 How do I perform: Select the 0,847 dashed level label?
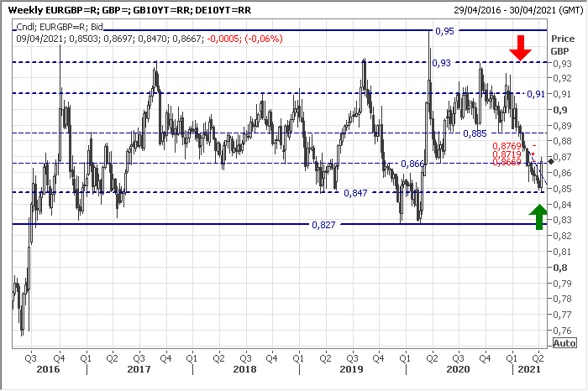tap(357, 193)
